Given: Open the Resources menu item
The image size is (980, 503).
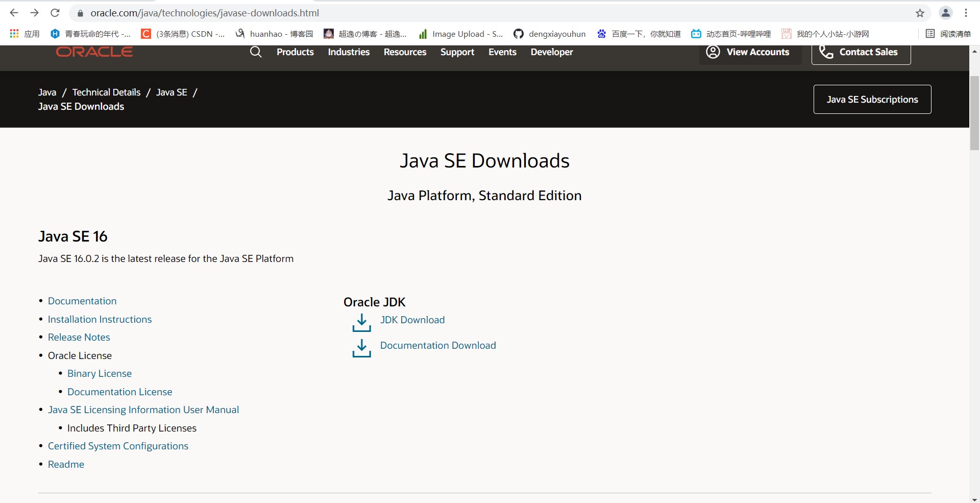Looking at the screenshot, I should point(405,52).
